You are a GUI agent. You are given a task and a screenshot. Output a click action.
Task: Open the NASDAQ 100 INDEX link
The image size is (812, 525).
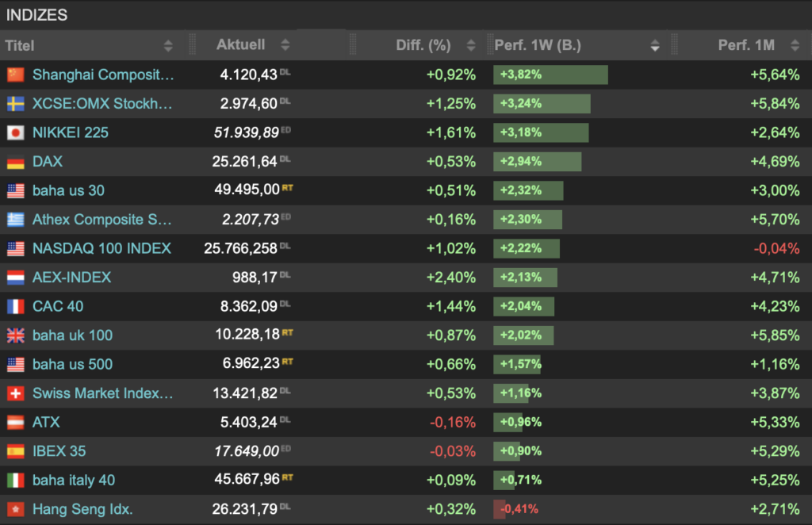[101, 248]
